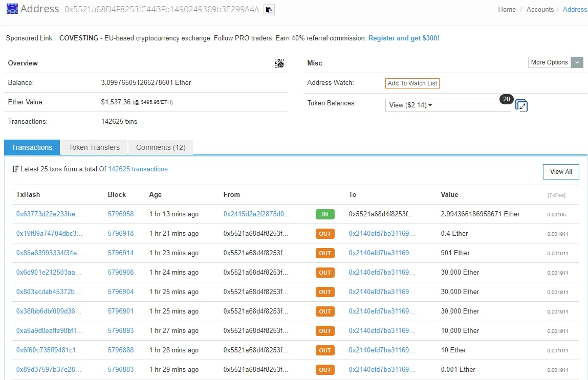
Task: Click the Ether Value $1,537.36
Action: [116, 102]
